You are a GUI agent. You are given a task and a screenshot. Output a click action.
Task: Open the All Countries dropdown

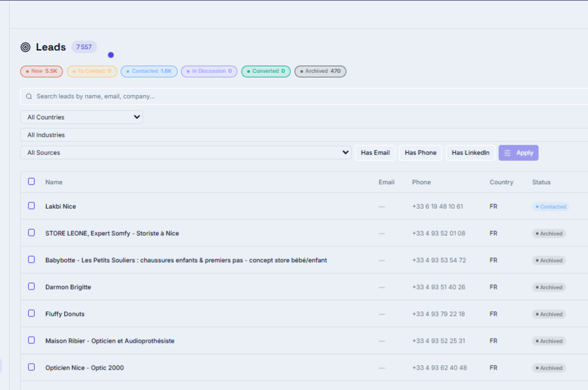point(81,117)
